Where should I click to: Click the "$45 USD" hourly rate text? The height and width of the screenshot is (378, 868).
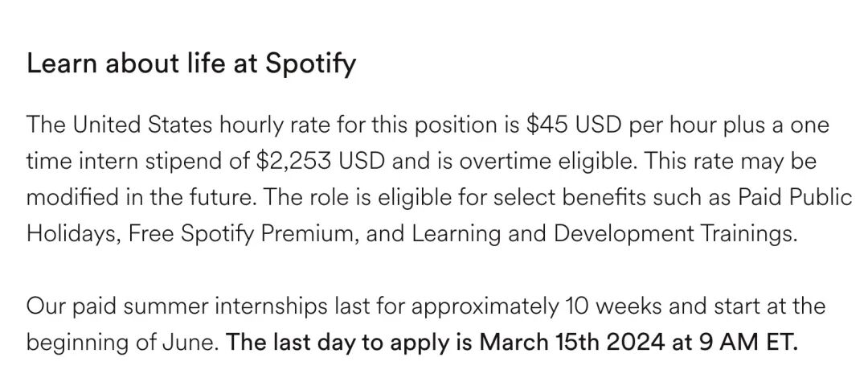click(575, 125)
